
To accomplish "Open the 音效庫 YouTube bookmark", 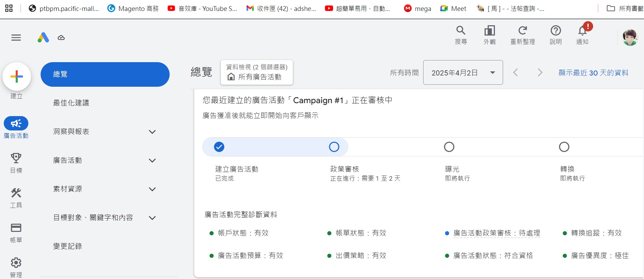I will (x=202, y=9).
